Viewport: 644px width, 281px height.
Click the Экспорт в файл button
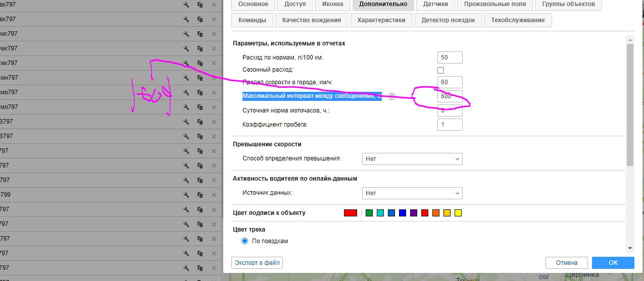[257, 263]
